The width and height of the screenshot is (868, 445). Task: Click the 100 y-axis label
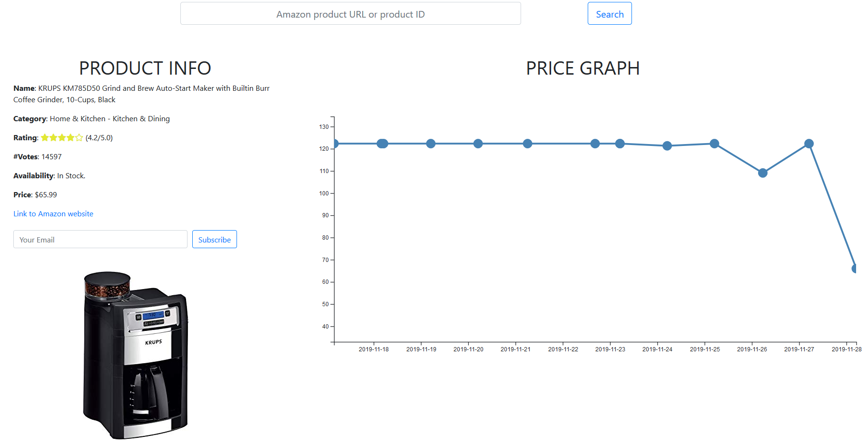[324, 193]
